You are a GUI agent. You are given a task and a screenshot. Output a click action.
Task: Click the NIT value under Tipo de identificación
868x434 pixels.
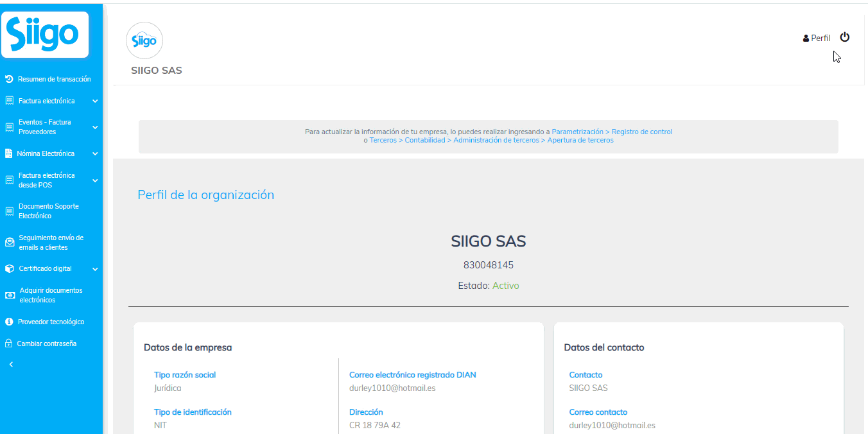pos(161,426)
